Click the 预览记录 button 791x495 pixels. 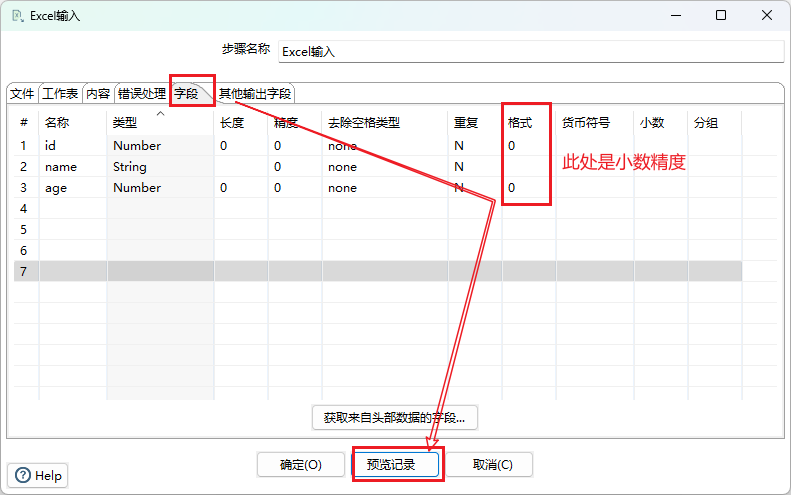click(396, 465)
